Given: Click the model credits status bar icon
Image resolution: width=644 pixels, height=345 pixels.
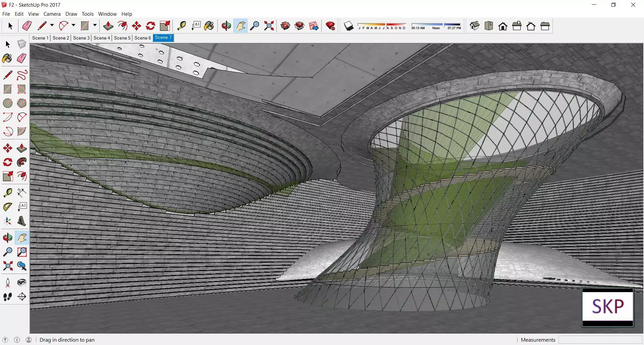Looking at the screenshot, I should click(x=17, y=340).
